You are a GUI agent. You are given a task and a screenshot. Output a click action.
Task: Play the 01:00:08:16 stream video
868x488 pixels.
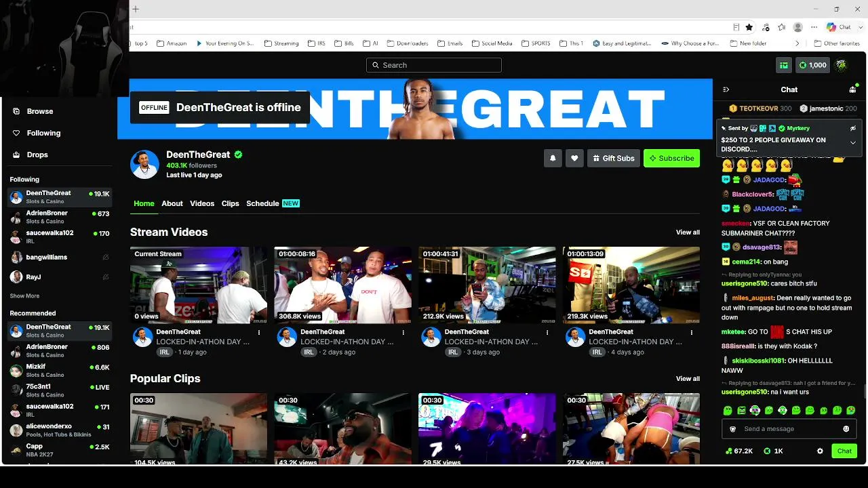tap(343, 285)
